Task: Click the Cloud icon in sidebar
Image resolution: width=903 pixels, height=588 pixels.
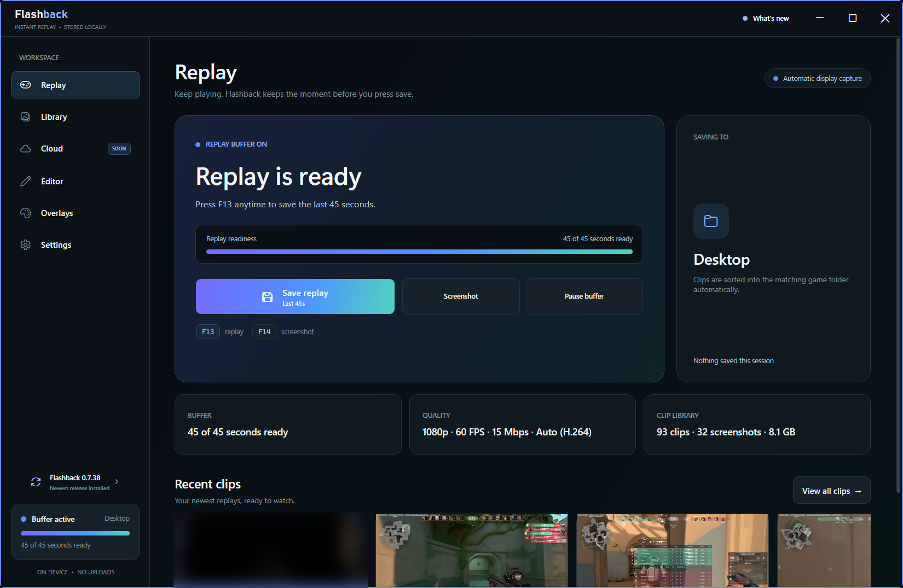Action: click(26, 149)
